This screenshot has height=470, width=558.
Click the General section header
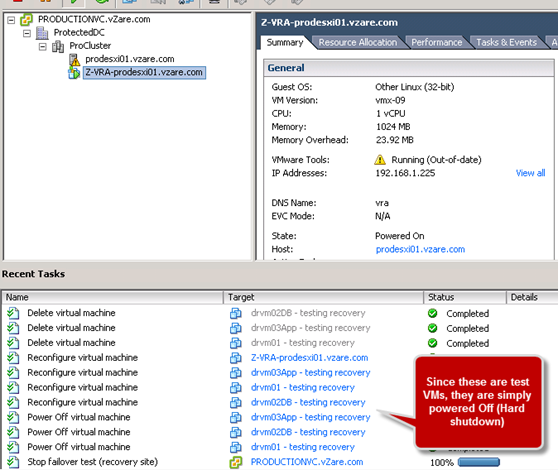pos(409,68)
